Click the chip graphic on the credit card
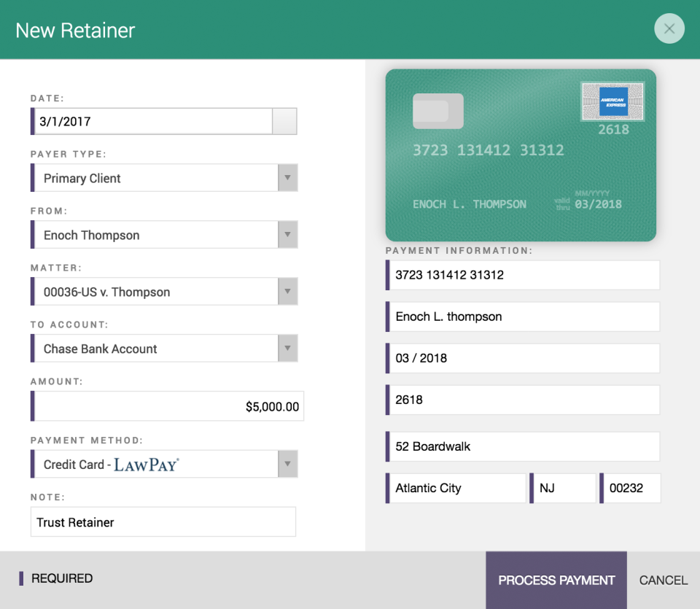 point(437,111)
